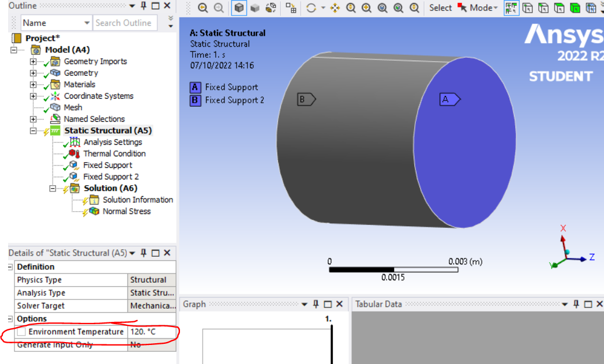Image resolution: width=604 pixels, height=364 pixels.
Task: Tick the Environment Temperature checkbox
Action: tap(21, 332)
